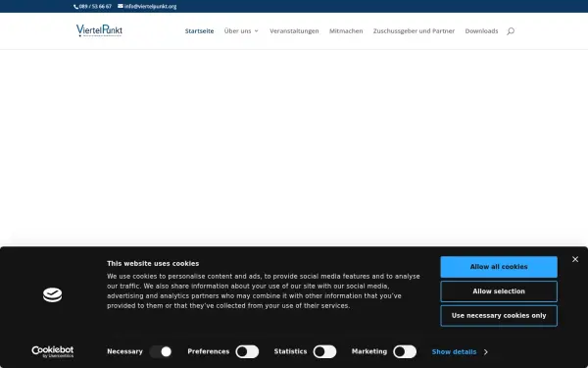This screenshot has height=368, width=588.
Task: Open the Über uns menu item
Action: pos(237,31)
